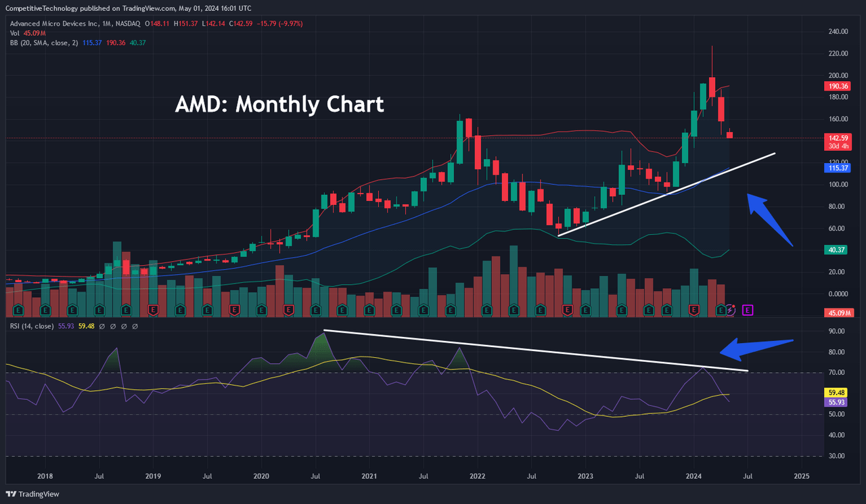
Task: Click the purple 55.93 RSI axis label
Action: 836,402
